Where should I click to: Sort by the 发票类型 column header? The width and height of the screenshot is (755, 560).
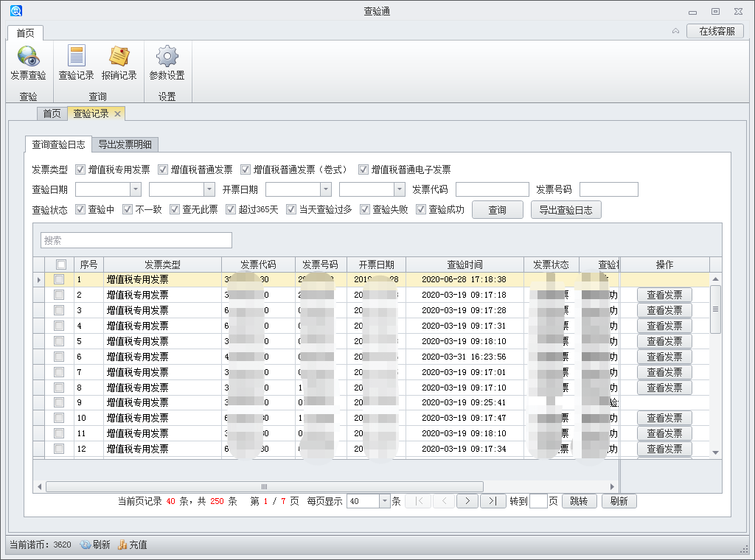[162, 265]
